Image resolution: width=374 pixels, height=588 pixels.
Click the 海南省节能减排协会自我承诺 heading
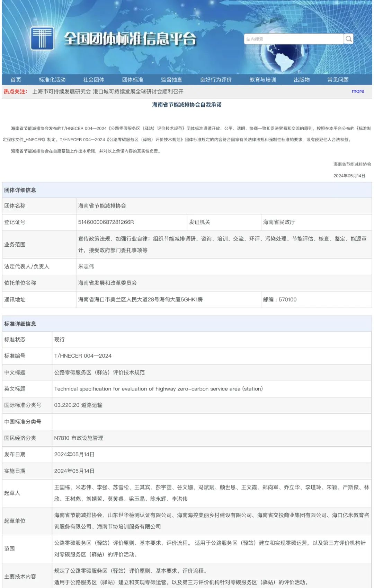187,105
